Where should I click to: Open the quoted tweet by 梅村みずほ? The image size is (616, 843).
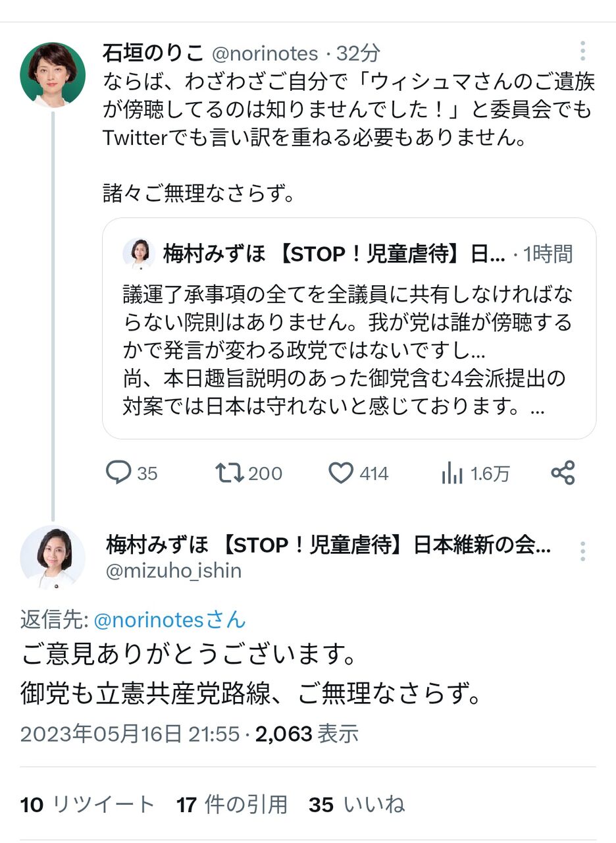349,328
